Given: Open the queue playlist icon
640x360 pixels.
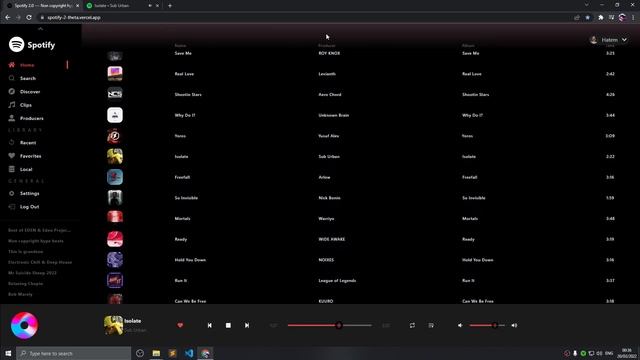Looking at the screenshot, I should click(431, 325).
